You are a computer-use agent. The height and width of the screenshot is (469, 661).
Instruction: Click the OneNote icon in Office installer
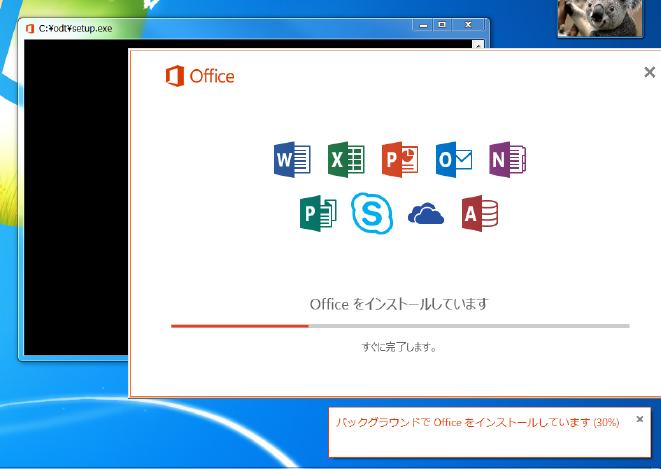(x=508, y=160)
